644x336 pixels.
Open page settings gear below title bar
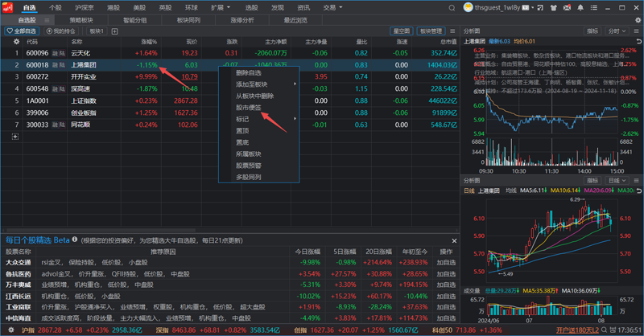[x=638, y=19]
